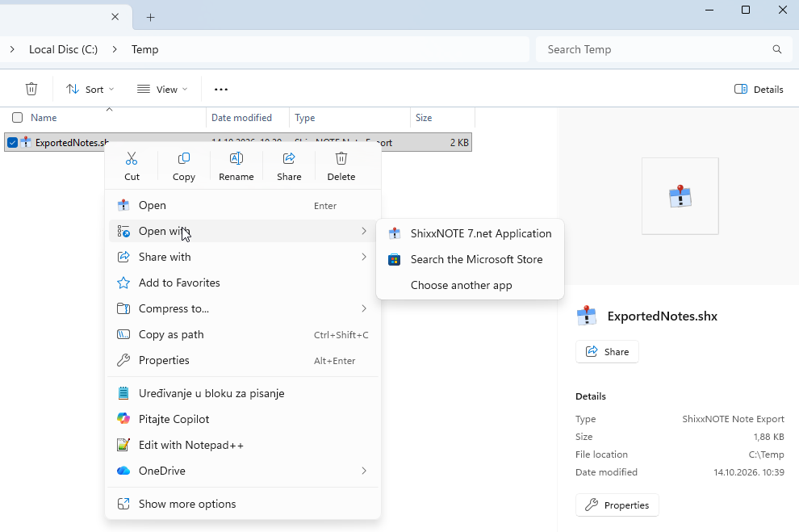Choose Search the Microsoft Store
Viewport: 799px width, 532px height.
coord(470,259)
